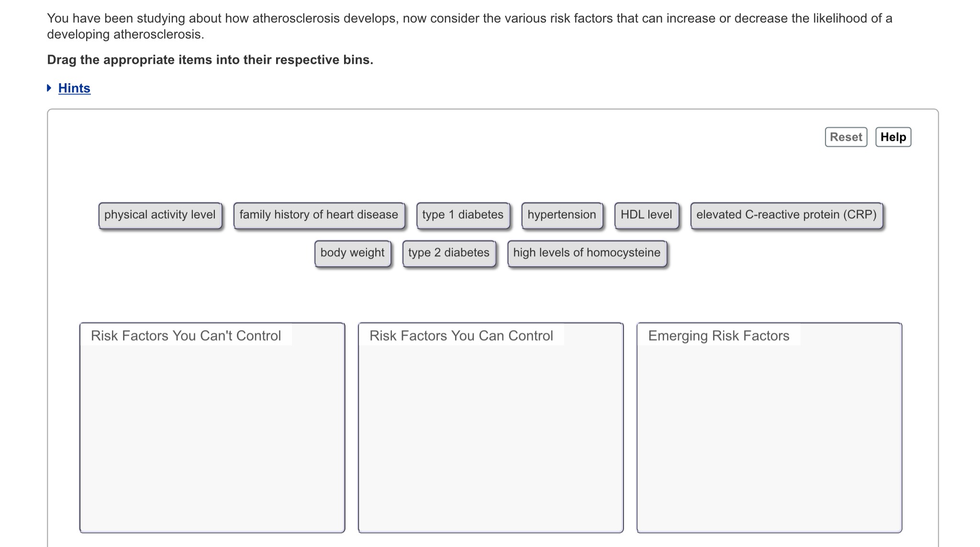
Task: Click the 'Risk Factors You Can't Control' bin title
Action: (x=186, y=336)
